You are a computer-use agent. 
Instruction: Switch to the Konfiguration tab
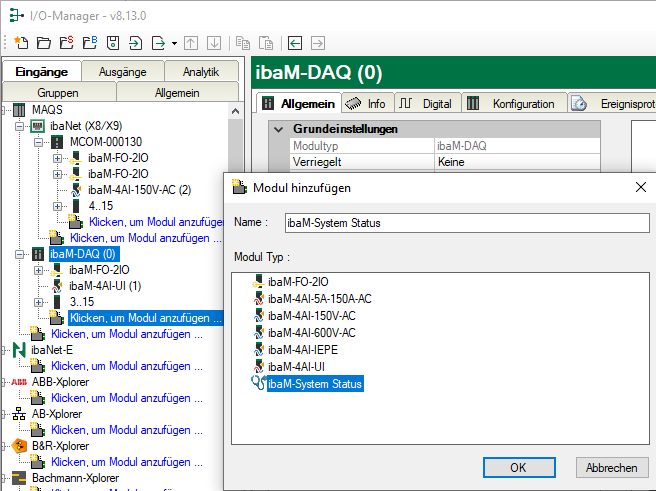pos(522,103)
